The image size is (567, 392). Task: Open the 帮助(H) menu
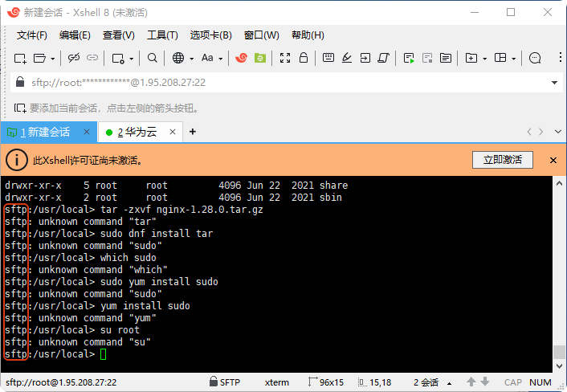(x=308, y=35)
